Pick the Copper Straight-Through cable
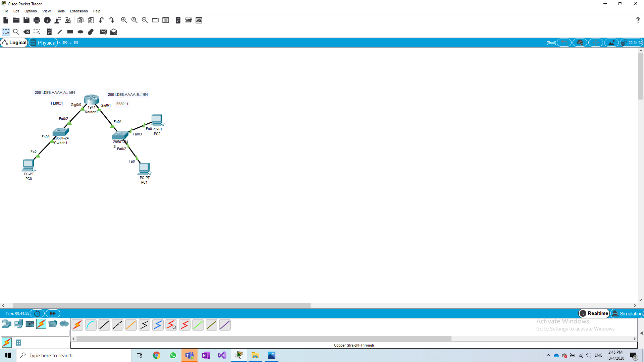The height and width of the screenshot is (362, 644). pyautogui.click(x=104, y=325)
